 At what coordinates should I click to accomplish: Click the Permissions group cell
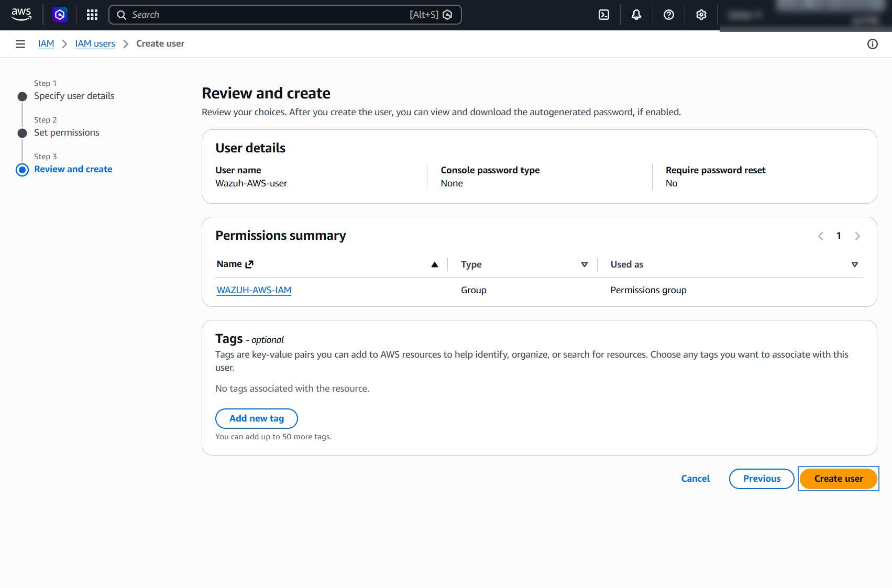pos(648,290)
